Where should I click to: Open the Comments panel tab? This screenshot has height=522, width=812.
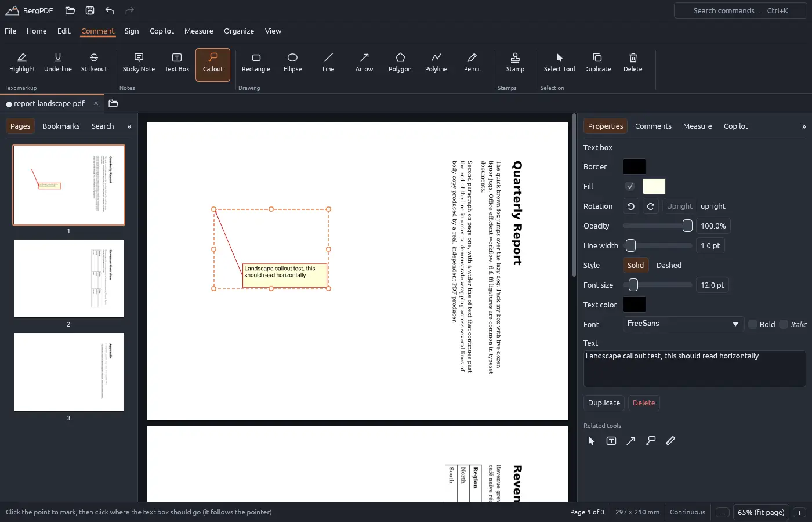click(x=653, y=126)
